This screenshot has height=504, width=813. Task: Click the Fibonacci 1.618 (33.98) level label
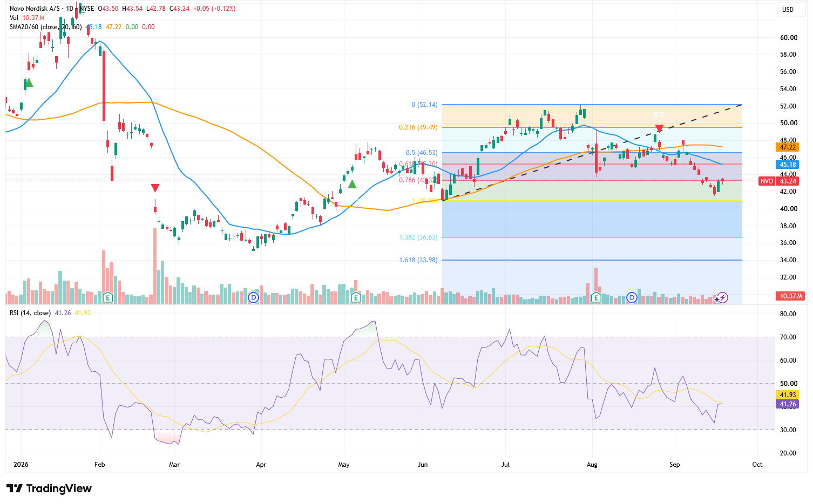pos(418,260)
